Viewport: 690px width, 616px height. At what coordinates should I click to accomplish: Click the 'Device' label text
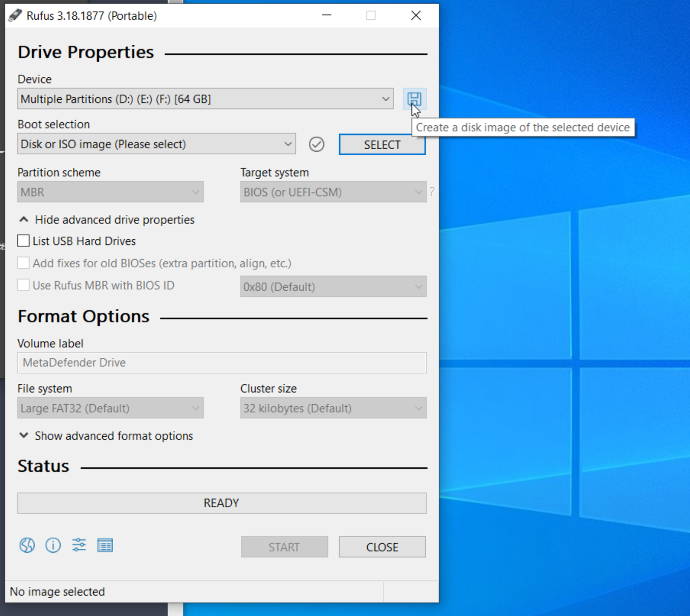pyautogui.click(x=35, y=79)
